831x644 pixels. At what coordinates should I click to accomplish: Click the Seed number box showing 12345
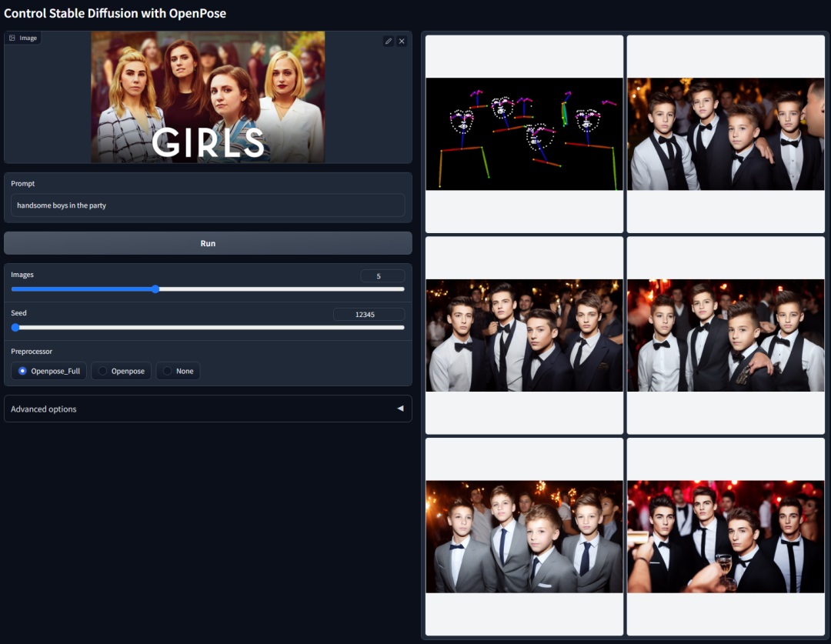point(369,315)
